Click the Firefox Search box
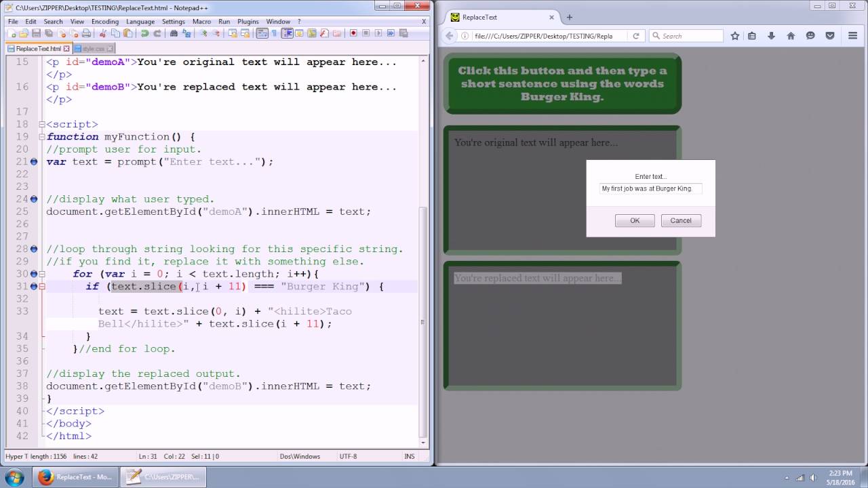Viewport: 868px width, 488px height. 686,36
